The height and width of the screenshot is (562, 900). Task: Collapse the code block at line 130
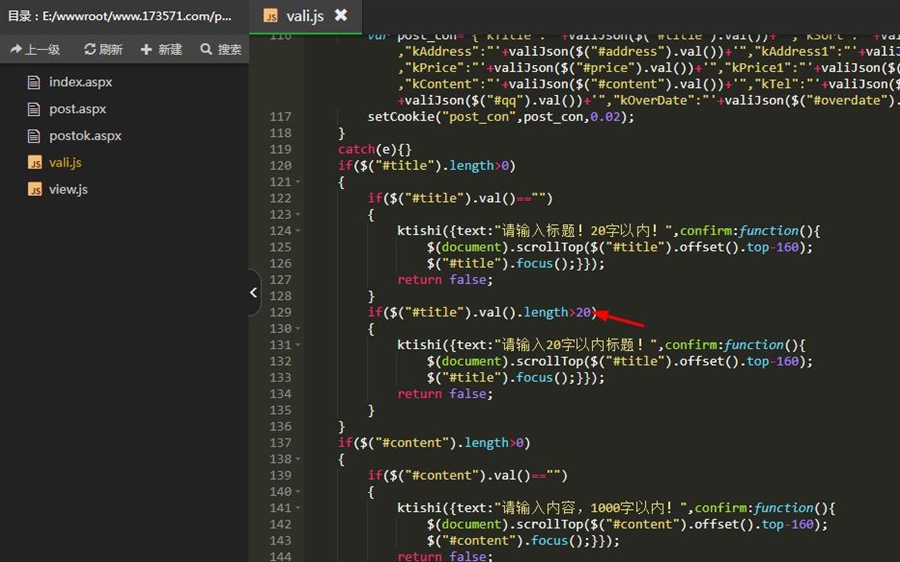[298, 329]
